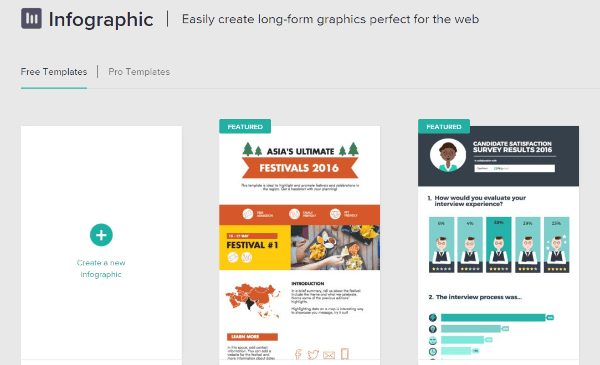Click the Twitter bird icon in the festival template
Screen dimensions: 600x365
pyautogui.click(x=313, y=355)
